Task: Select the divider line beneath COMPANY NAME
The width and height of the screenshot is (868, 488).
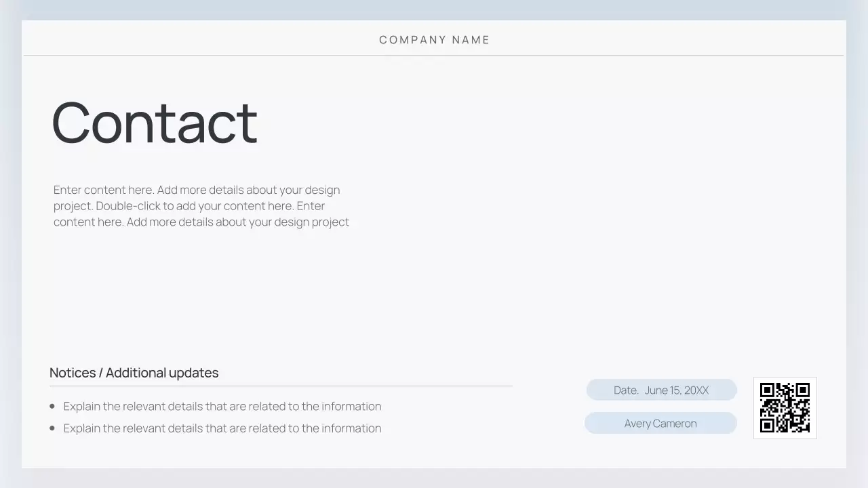Action: click(434, 56)
